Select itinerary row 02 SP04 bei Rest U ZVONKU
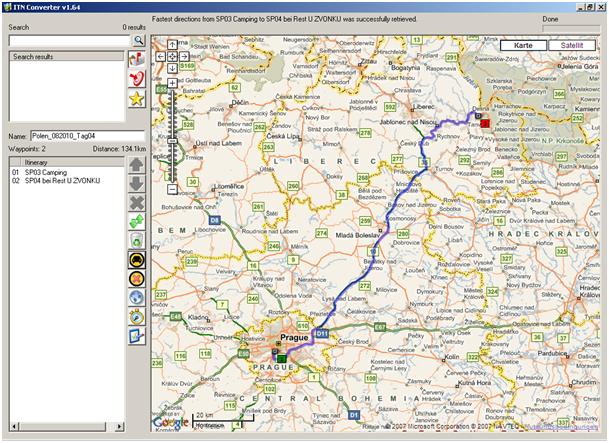 (66, 181)
